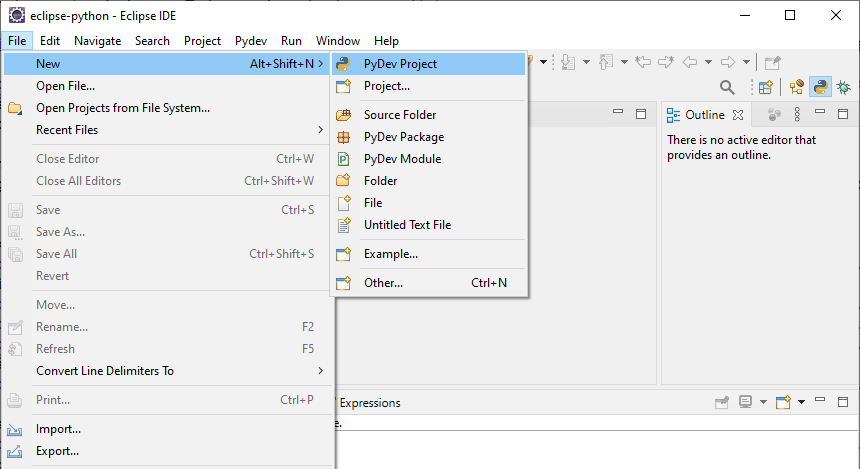Click the Last Edit Location icon

643,62
